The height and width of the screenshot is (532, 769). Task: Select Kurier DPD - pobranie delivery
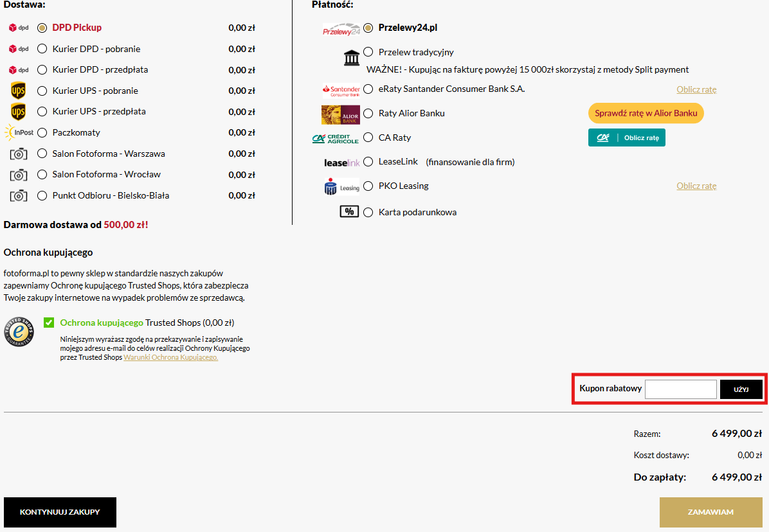42,49
